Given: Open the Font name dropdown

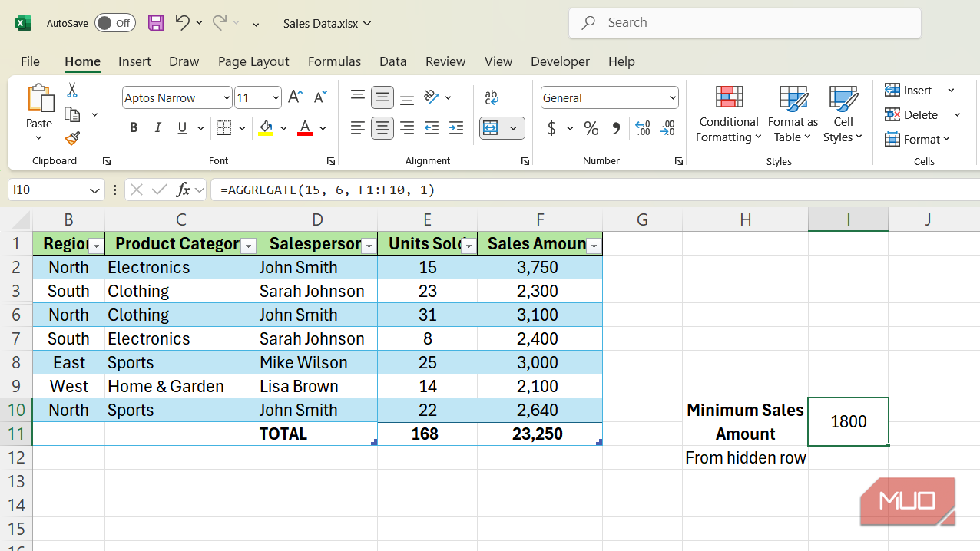Looking at the screenshot, I should 227,97.
